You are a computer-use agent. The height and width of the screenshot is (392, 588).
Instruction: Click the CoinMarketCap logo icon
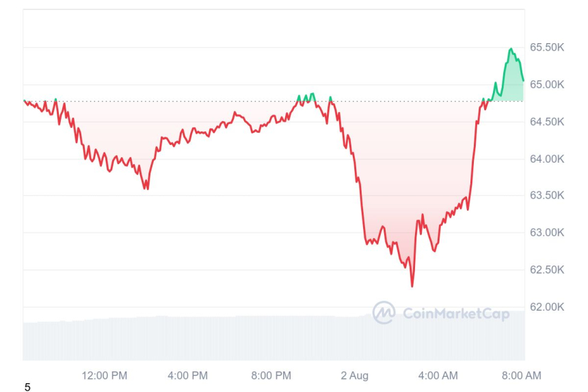click(384, 313)
